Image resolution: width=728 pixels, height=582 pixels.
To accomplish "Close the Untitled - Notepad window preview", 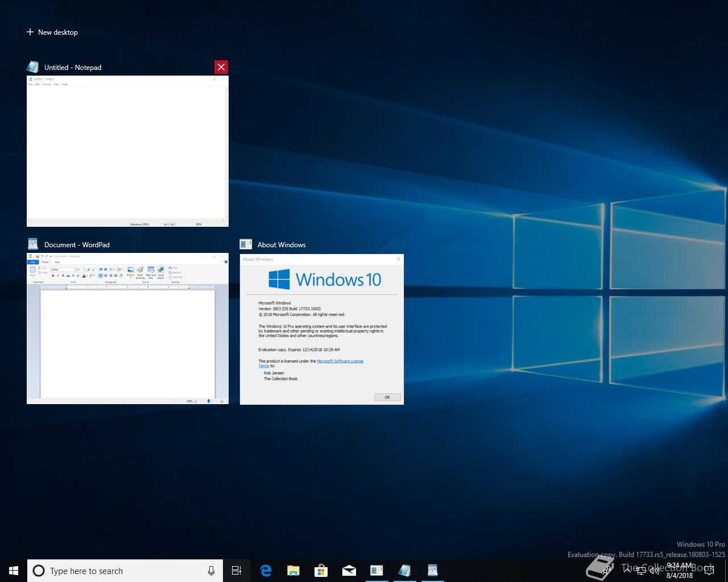I will point(221,67).
